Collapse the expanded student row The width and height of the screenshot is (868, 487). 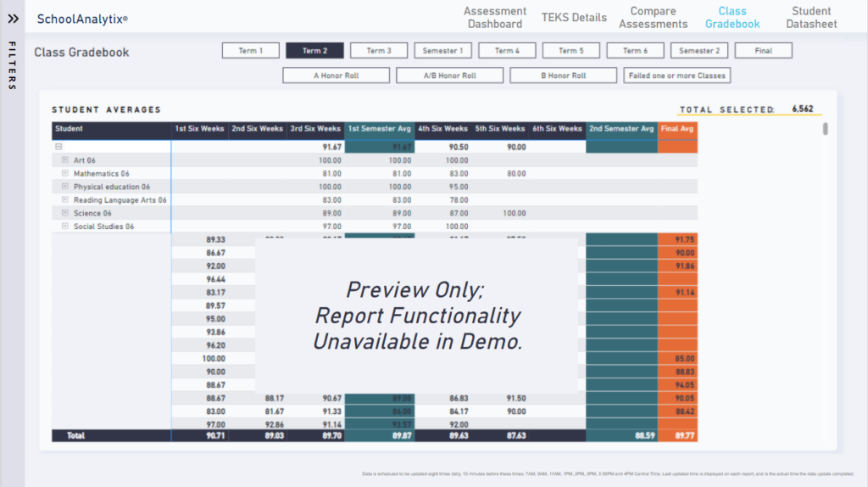tap(57, 147)
